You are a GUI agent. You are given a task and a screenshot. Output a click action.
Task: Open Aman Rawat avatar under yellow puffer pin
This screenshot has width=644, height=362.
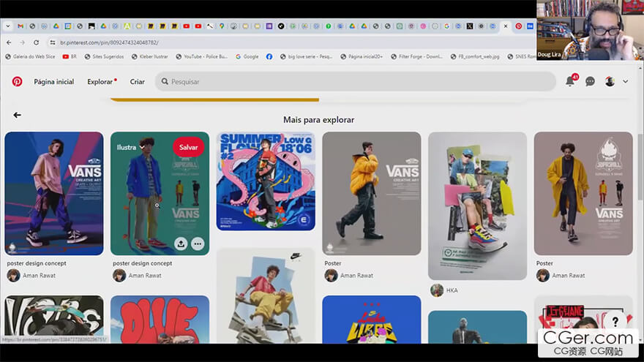331,276
